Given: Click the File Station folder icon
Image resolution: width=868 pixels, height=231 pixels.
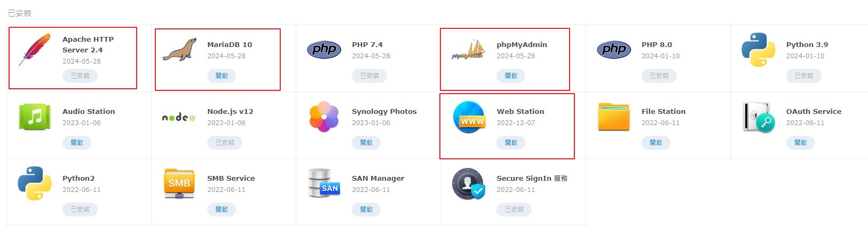Looking at the screenshot, I should click(x=614, y=117).
